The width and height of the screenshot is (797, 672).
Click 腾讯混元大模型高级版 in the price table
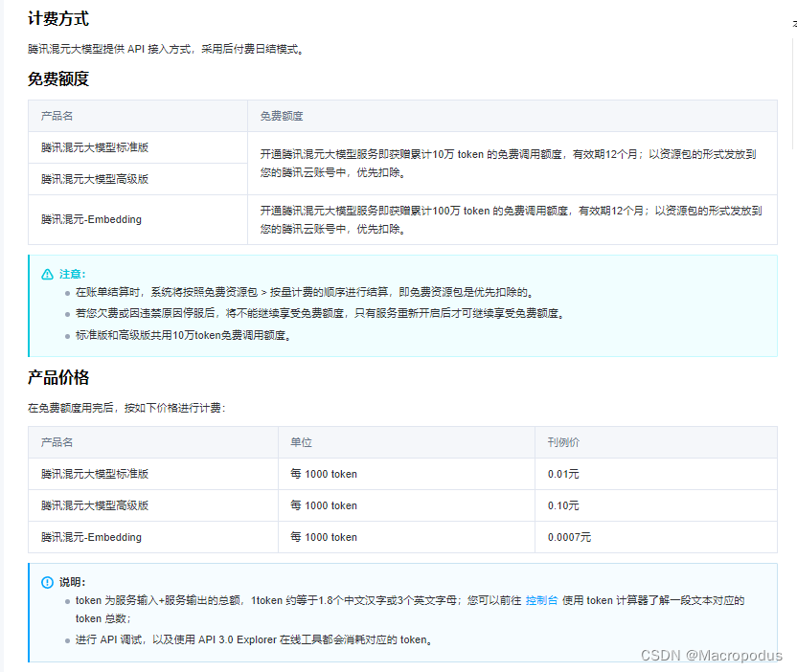point(95,505)
